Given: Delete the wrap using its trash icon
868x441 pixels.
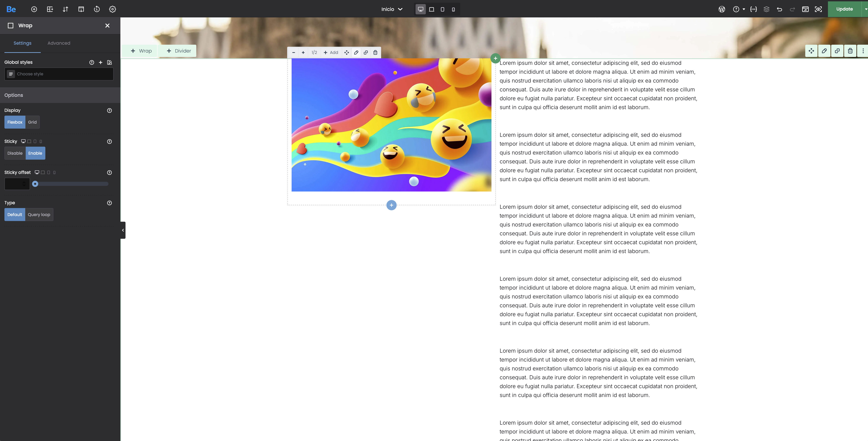Looking at the screenshot, I should 375,53.
